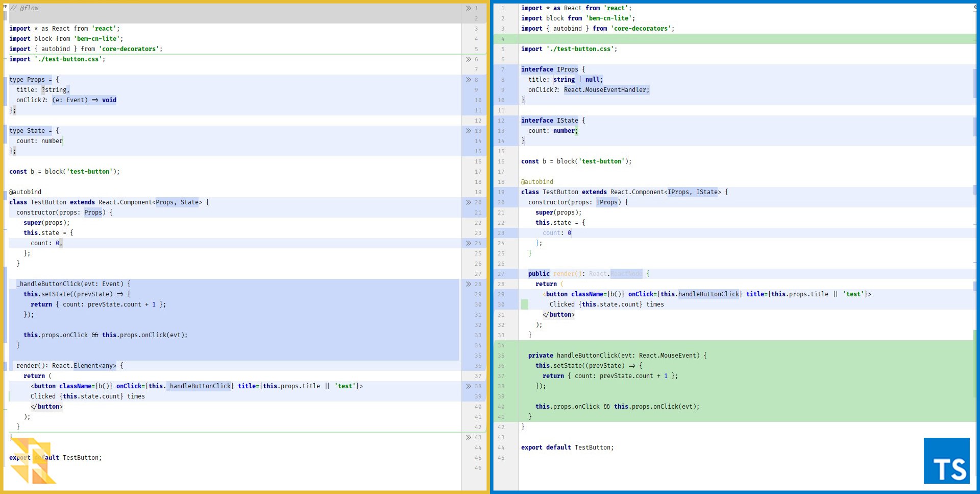Click 'title: string | null;' in right pane
Image resolution: width=980 pixels, height=494 pixels.
[566, 80]
